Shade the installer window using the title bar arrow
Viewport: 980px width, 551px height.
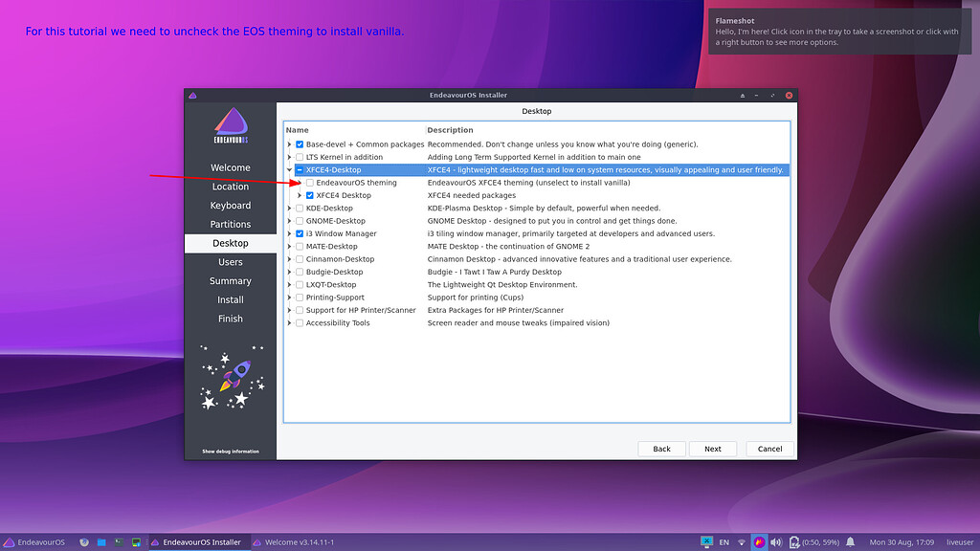click(743, 96)
